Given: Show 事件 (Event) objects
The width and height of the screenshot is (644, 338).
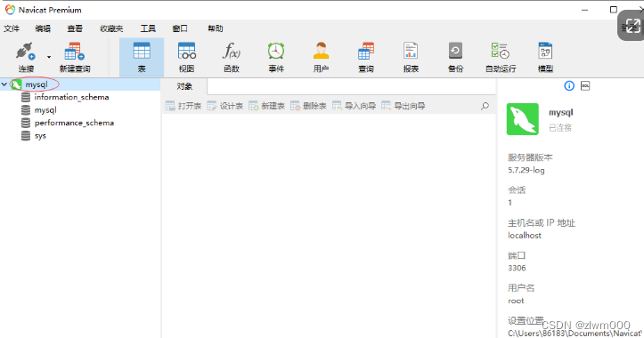Looking at the screenshot, I should (276, 58).
